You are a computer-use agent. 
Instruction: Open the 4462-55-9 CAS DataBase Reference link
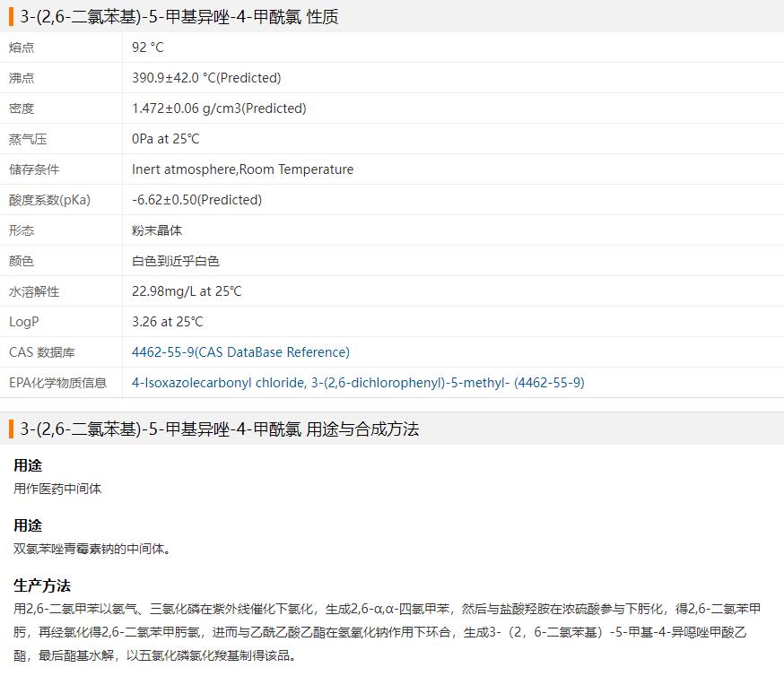pos(240,352)
